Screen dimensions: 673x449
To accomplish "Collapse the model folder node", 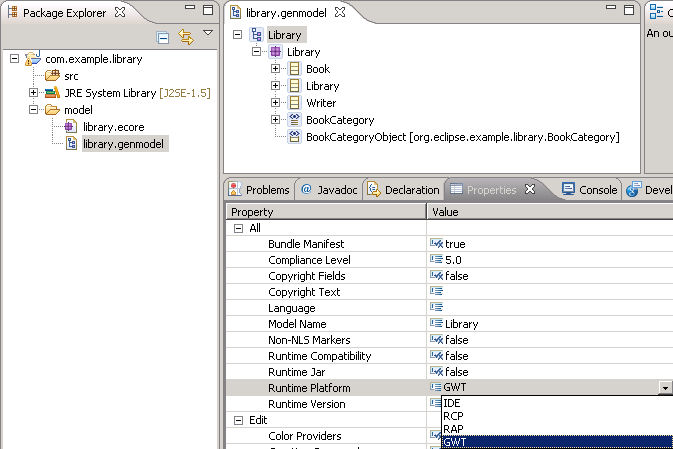I will point(33,109).
